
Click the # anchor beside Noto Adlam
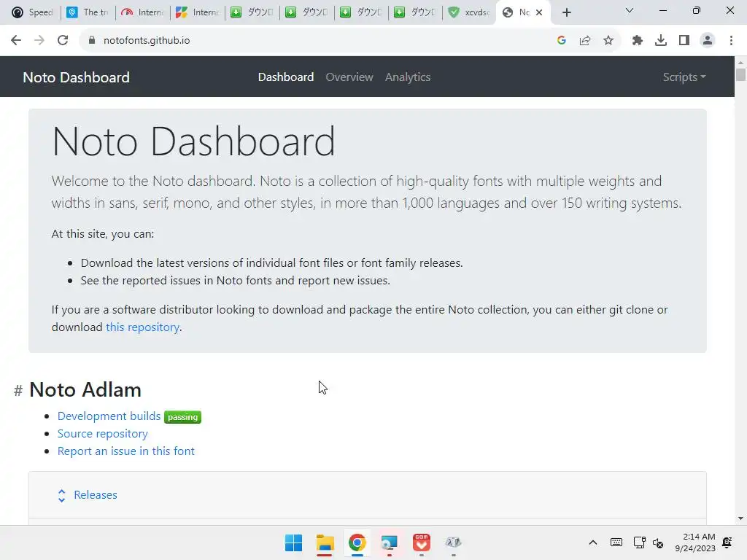click(x=18, y=391)
